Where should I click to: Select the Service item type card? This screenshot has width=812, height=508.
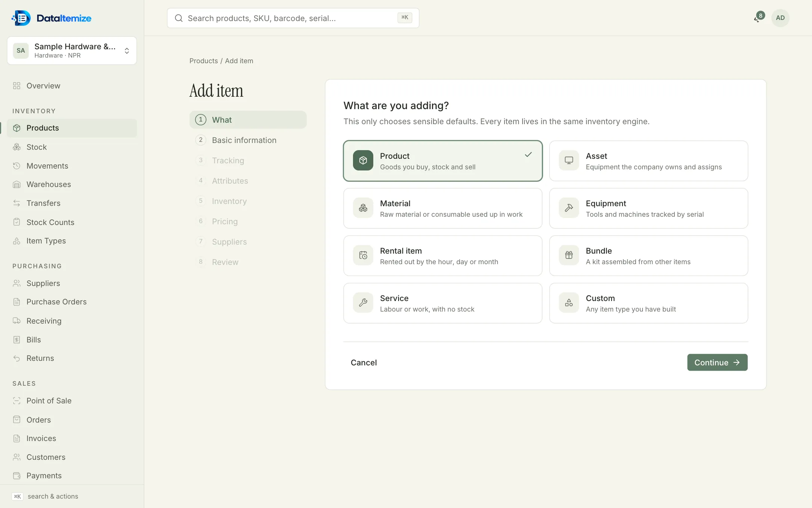point(442,303)
